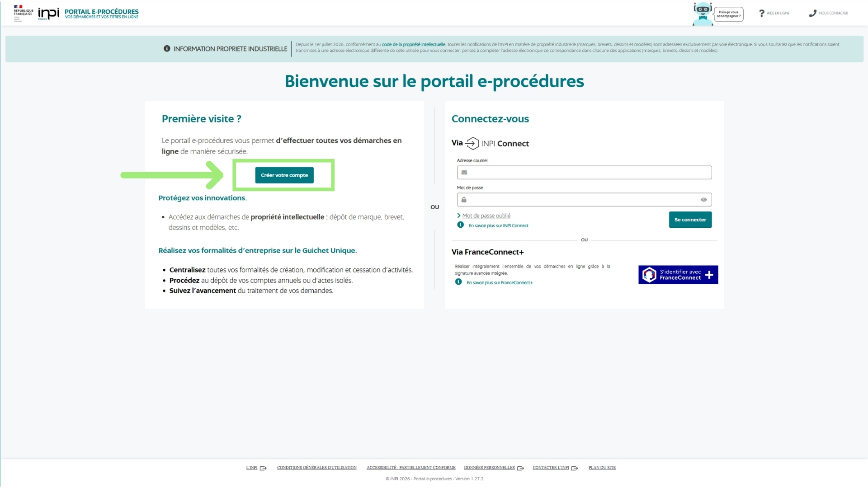
Task: Click info icon beside FranceConnect+ link
Action: [458, 282]
